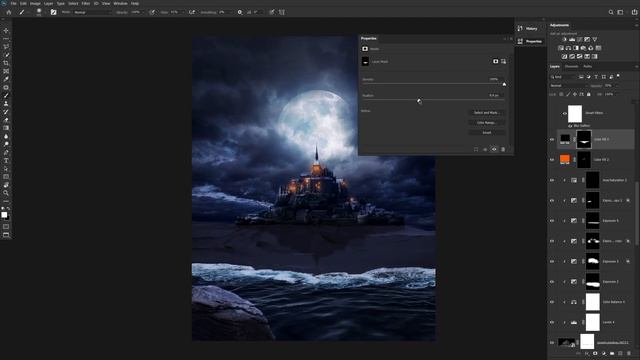This screenshot has width=640, height=360.
Task: Select the Lasso tool
Action: click(6, 47)
